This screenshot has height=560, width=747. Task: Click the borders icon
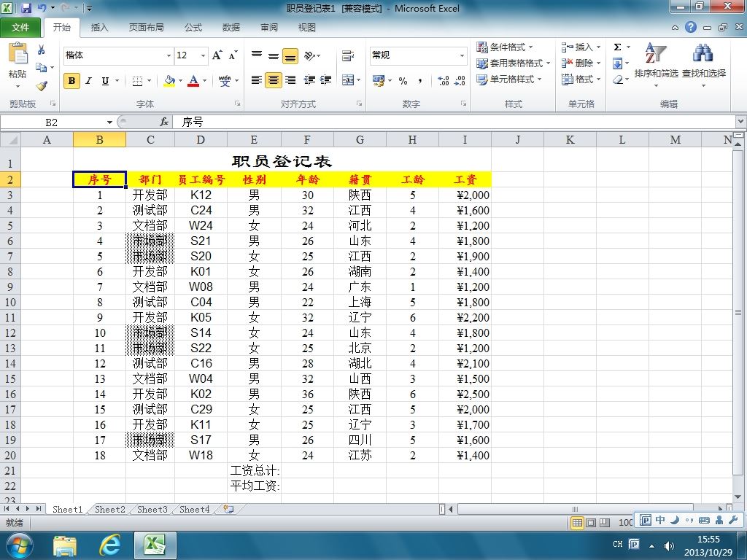(137, 81)
